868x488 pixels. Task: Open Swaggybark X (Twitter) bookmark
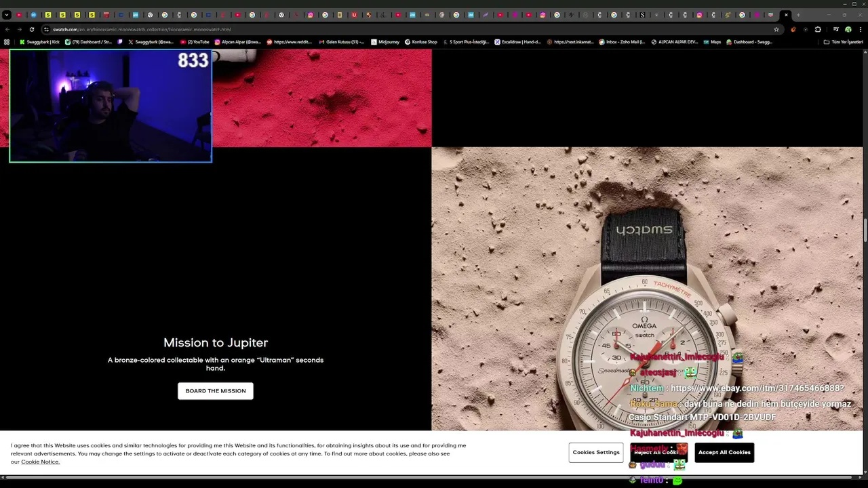[x=151, y=42]
